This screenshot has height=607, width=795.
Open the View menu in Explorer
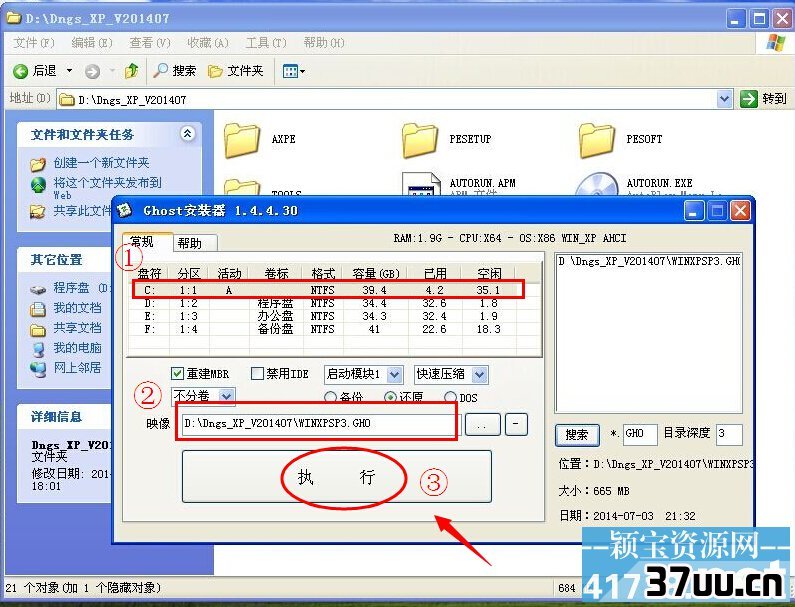[150, 43]
